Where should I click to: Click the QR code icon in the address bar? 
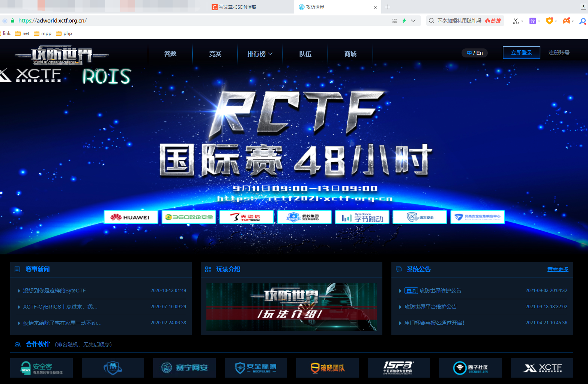394,21
